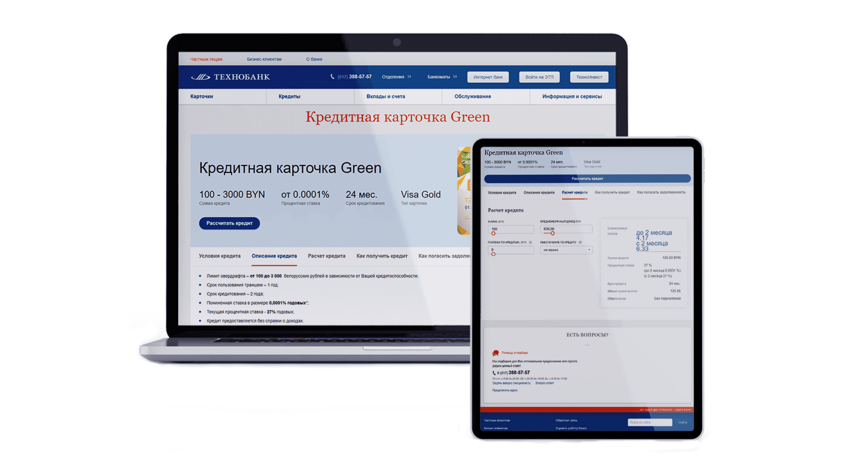
Task: Click the 'Без поручителей' value on the tablet
Action: tap(667, 299)
